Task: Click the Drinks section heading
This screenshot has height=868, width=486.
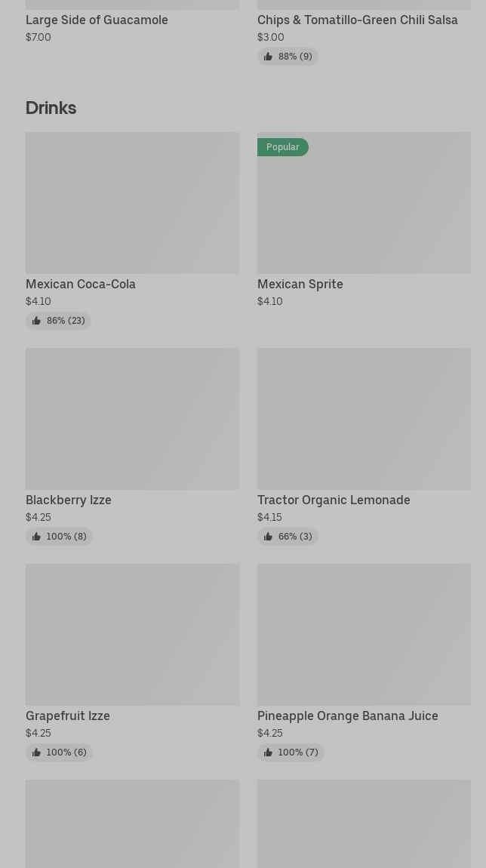Action: click(51, 107)
